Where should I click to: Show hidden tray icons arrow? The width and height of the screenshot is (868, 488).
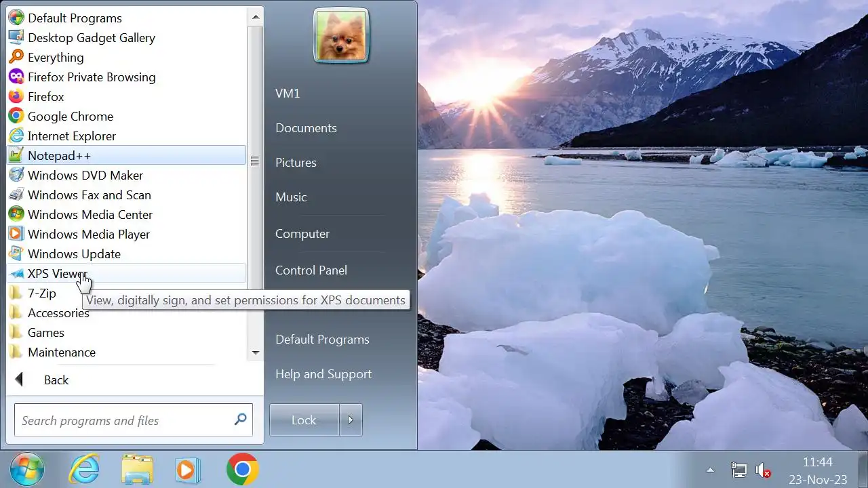coord(710,470)
